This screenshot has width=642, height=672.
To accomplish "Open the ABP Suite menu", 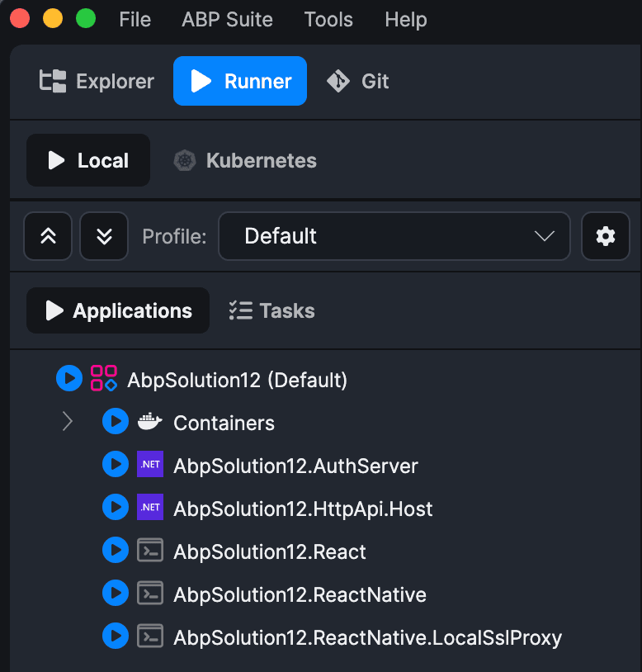I will [228, 19].
